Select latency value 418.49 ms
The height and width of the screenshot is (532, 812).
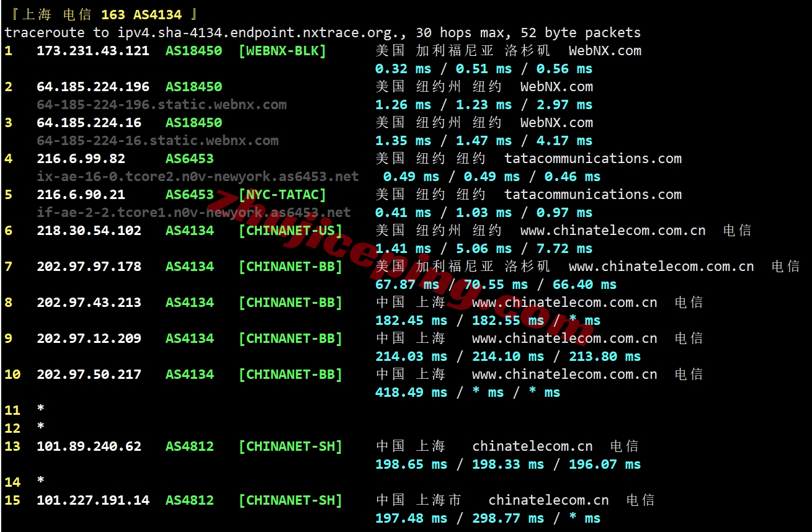pyautogui.click(x=411, y=392)
